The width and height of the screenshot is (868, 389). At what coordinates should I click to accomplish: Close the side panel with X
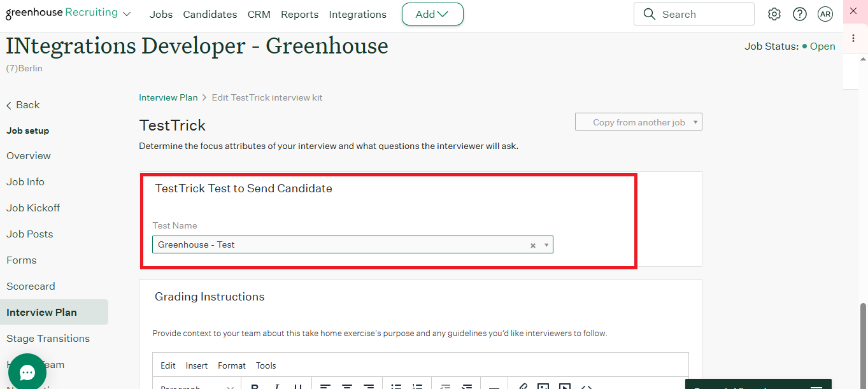tap(853, 11)
